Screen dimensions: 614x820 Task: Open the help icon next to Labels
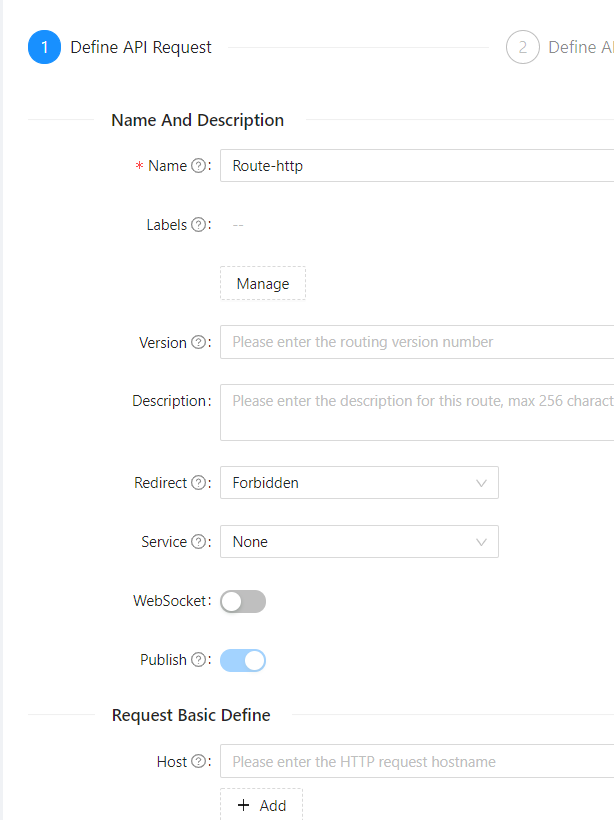coord(198,225)
